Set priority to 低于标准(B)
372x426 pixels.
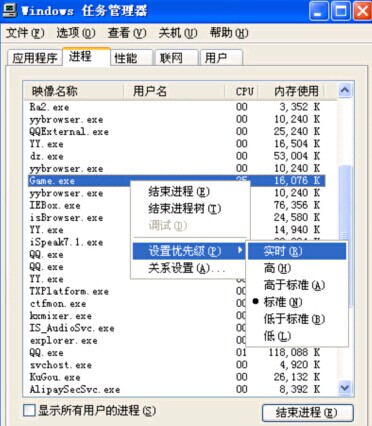coord(297,319)
